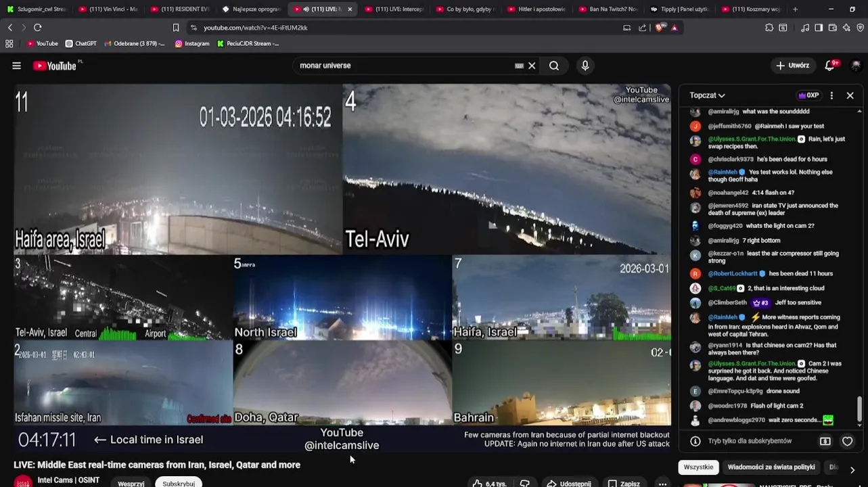Switch to the RESIDENT EVIL tab
The height and width of the screenshot is (487, 868).
180,9
